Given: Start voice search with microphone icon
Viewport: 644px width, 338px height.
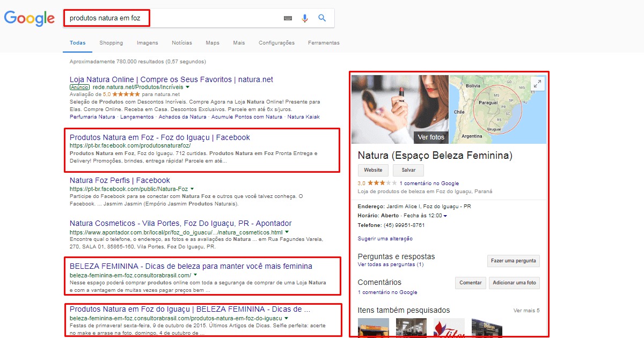Looking at the screenshot, I should pyautogui.click(x=305, y=18).
